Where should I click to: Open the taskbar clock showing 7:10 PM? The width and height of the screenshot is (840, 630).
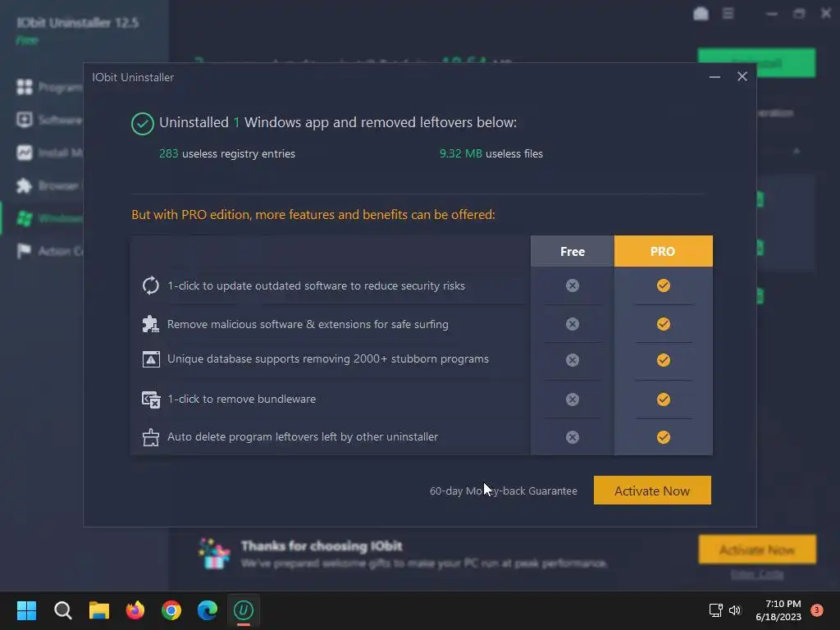pyautogui.click(x=778, y=610)
